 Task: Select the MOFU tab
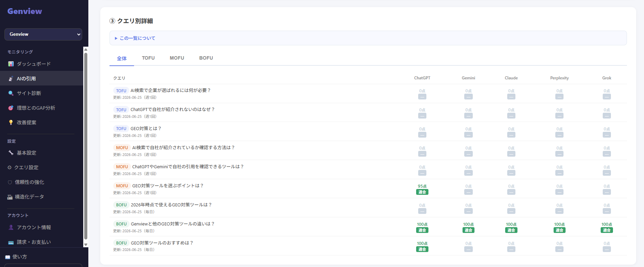coord(177,58)
